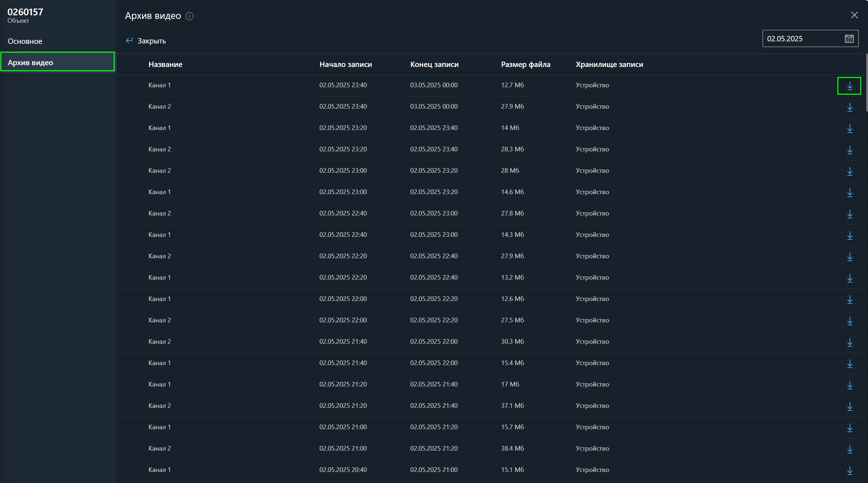868x483 pixels.
Task: Download the 17 Мб Канал 1 recording
Action: [x=849, y=385]
